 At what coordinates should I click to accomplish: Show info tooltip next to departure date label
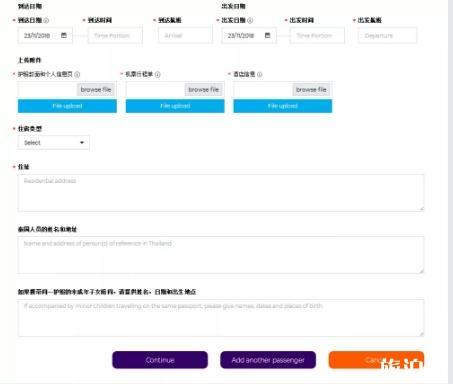tap(250, 20)
